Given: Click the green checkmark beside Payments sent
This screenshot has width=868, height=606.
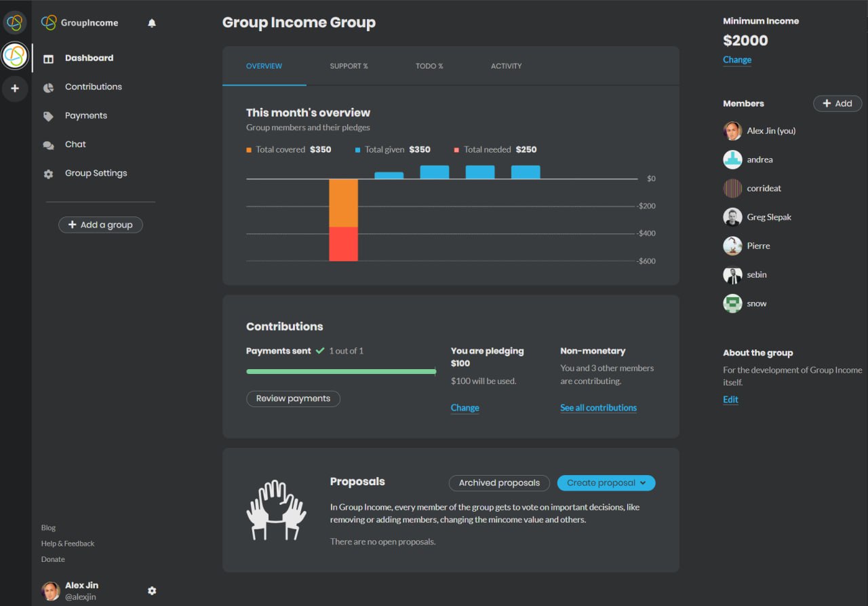Looking at the screenshot, I should point(320,351).
